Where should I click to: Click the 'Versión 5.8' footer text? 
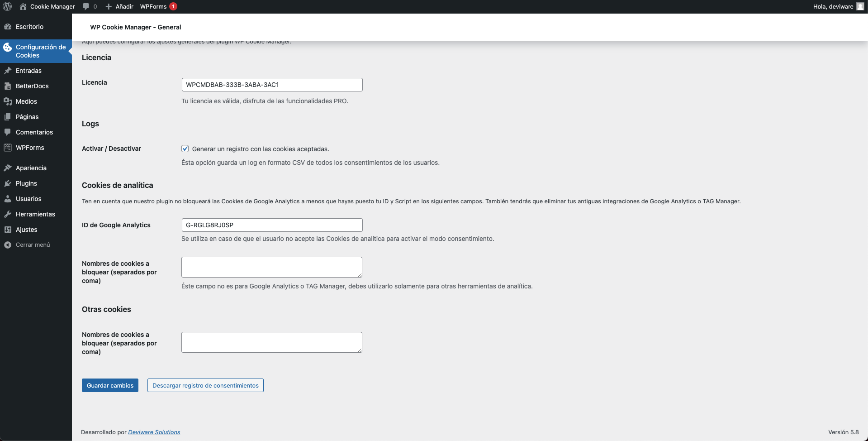click(x=844, y=432)
